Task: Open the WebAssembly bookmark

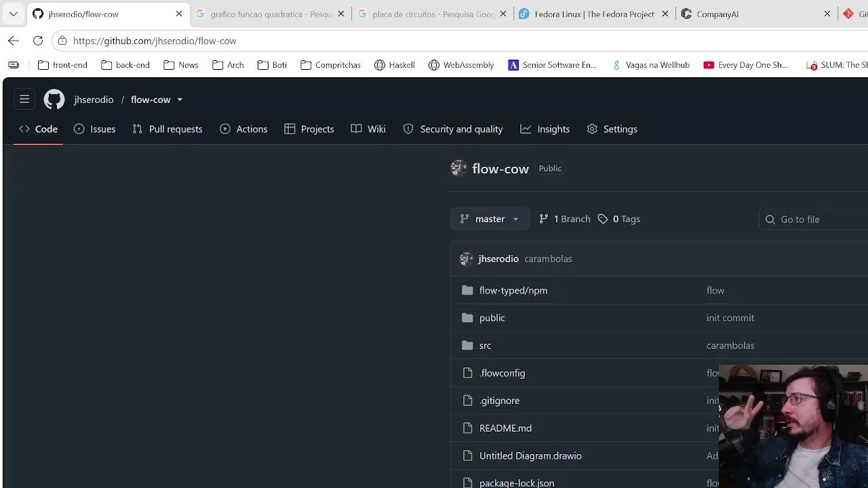Action: point(461,65)
